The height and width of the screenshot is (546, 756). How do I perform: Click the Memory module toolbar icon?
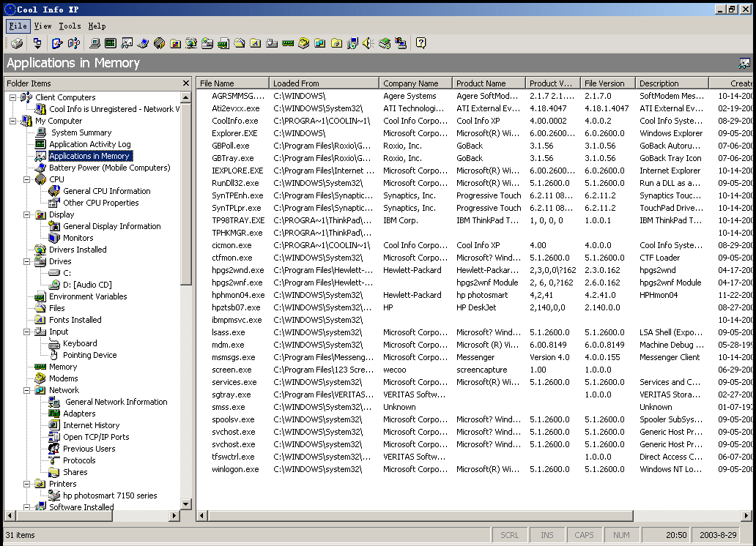click(x=288, y=43)
